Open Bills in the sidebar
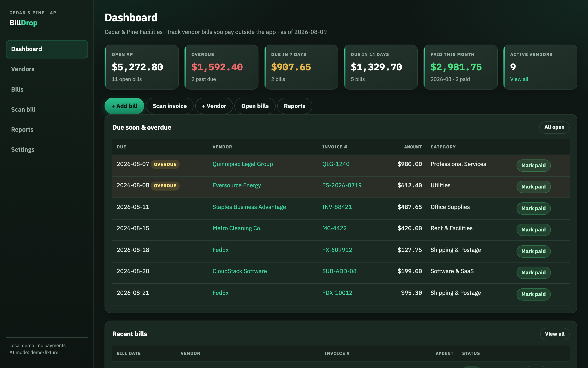Image resolution: width=588 pixels, height=368 pixels. (47, 89)
